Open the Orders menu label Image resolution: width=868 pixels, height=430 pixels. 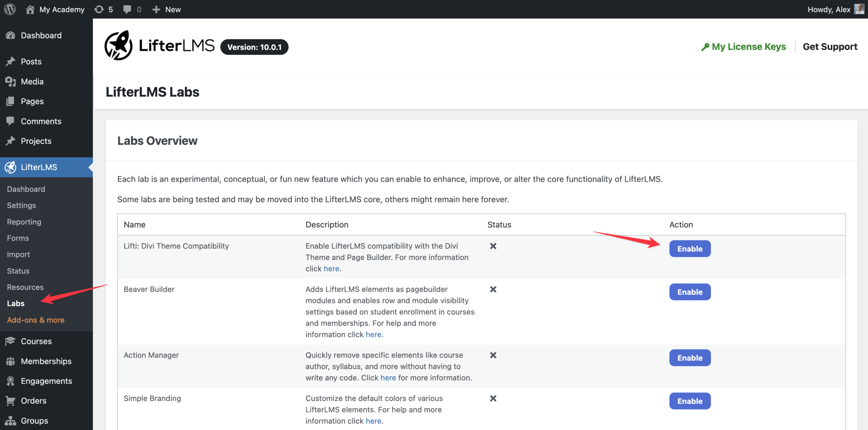click(x=34, y=401)
